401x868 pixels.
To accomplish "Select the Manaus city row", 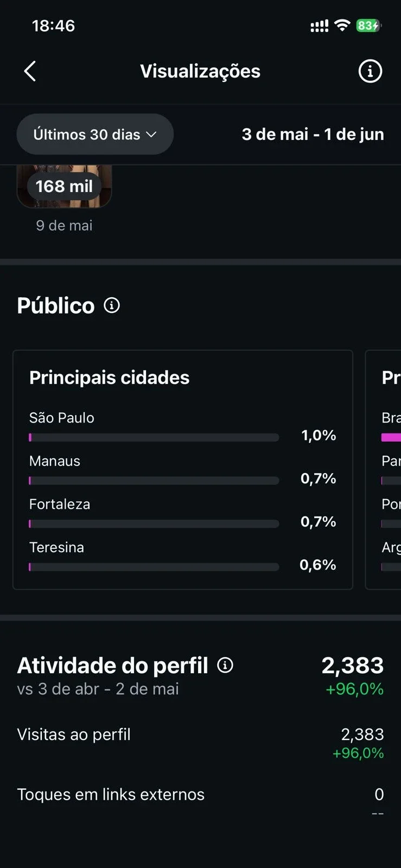I will point(182,470).
